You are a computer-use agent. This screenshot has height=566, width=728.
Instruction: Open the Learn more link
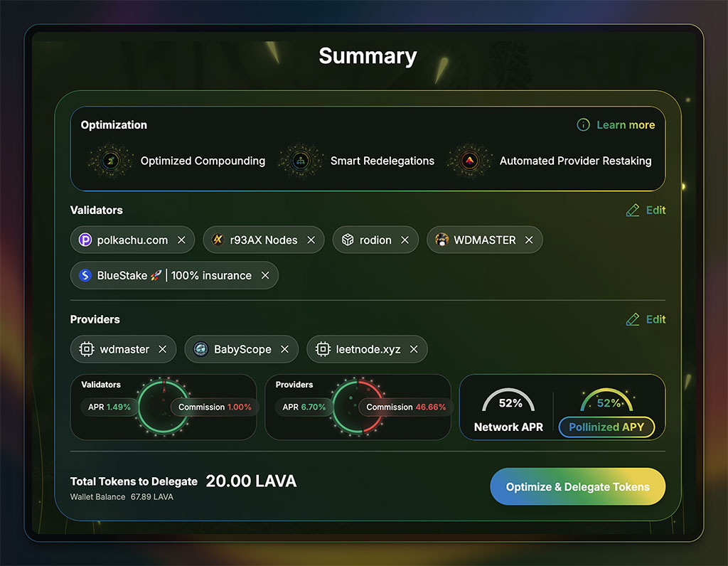click(x=626, y=125)
